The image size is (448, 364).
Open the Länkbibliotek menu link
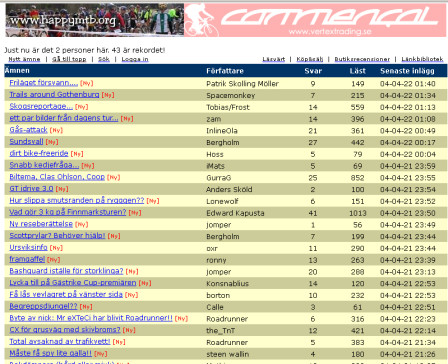point(422,59)
